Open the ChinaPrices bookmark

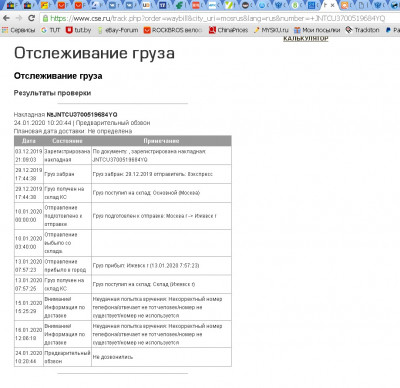228,30
